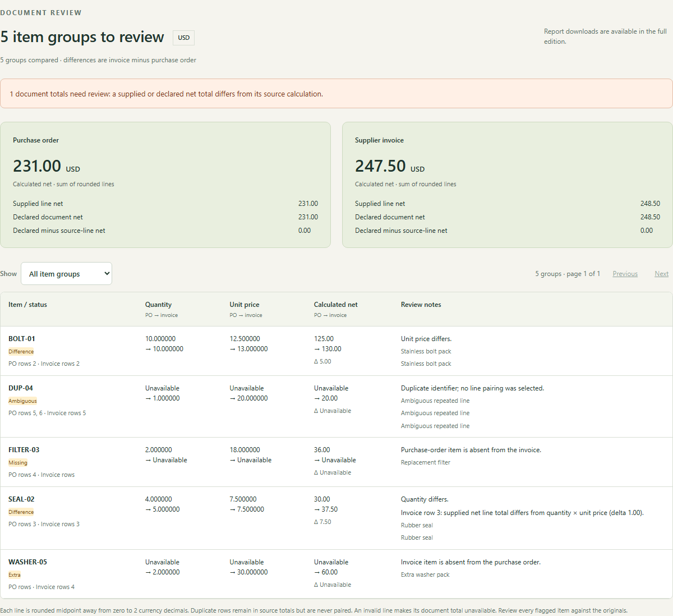Screen dimensions: 673x616
Task: Go to Next page link
Action: pos(661,274)
